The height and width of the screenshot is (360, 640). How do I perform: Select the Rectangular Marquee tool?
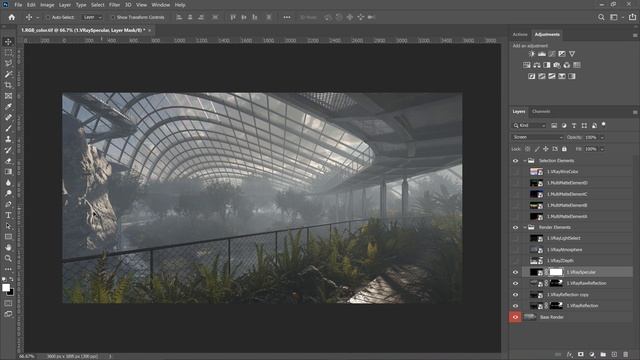pos(8,53)
